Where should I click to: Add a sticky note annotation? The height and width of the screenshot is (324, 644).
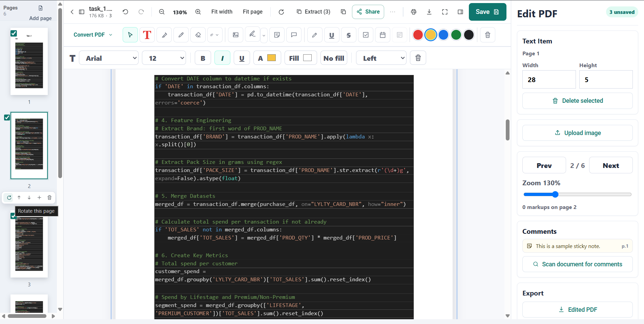[x=277, y=35]
